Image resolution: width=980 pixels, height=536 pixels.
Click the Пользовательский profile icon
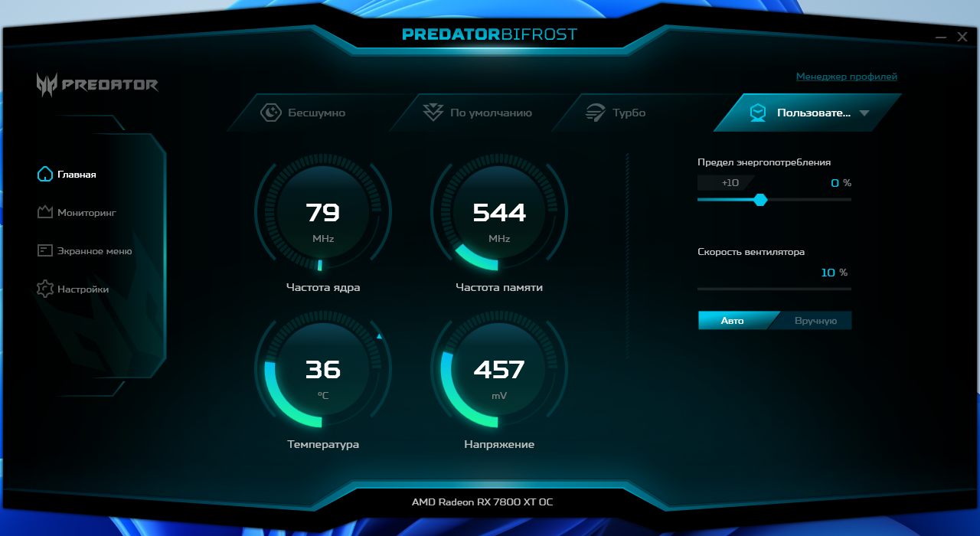757,113
